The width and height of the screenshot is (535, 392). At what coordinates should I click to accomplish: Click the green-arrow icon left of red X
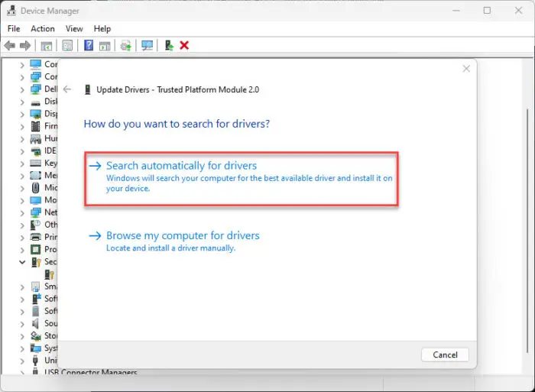tap(169, 46)
